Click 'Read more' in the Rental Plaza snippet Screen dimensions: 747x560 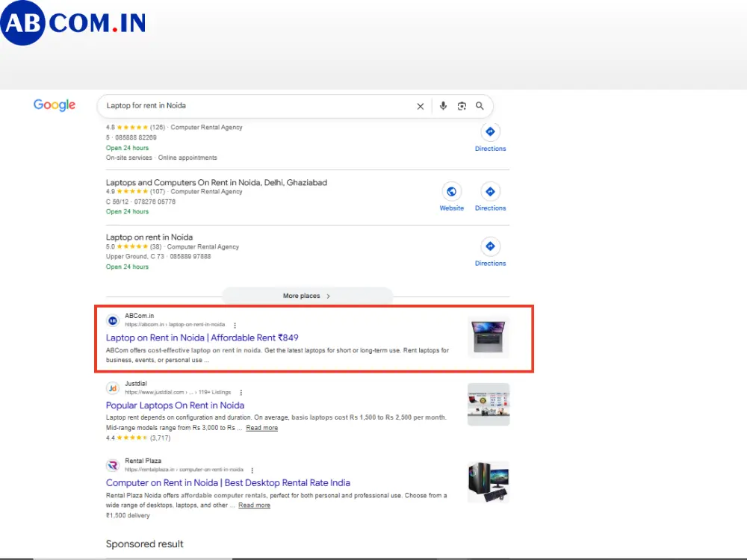[254, 505]
